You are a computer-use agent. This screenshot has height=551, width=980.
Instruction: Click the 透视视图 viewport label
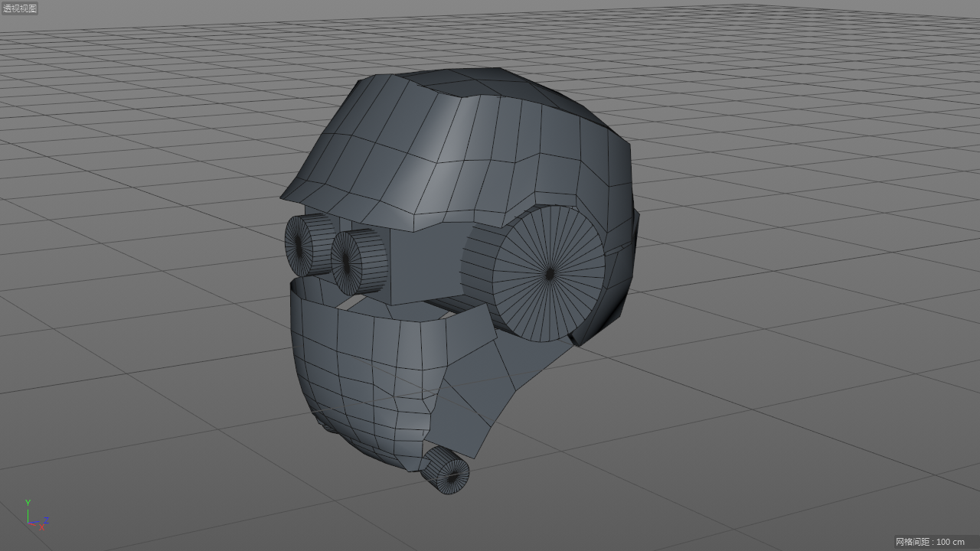19,8
